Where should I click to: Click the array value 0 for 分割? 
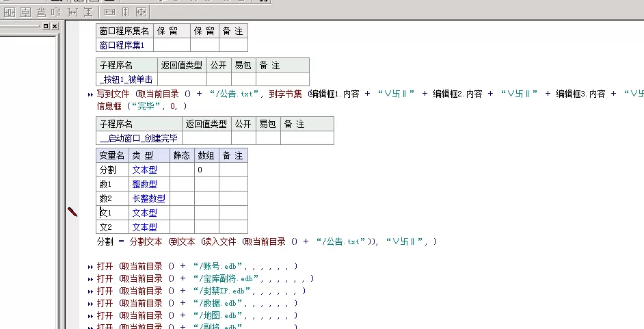pos(206,170)
